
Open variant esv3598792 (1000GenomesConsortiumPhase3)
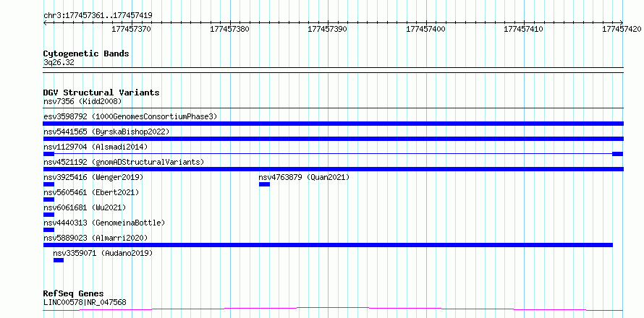coord(130,116)
